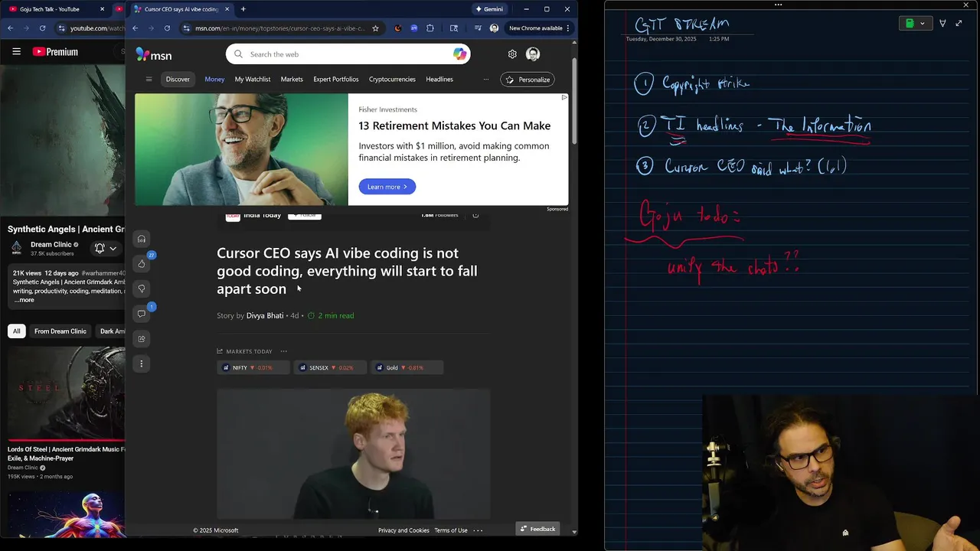This screenshot has width=980, height=551.
Task: Open Privacy and Cookies link
Action: tap(403, 530)
